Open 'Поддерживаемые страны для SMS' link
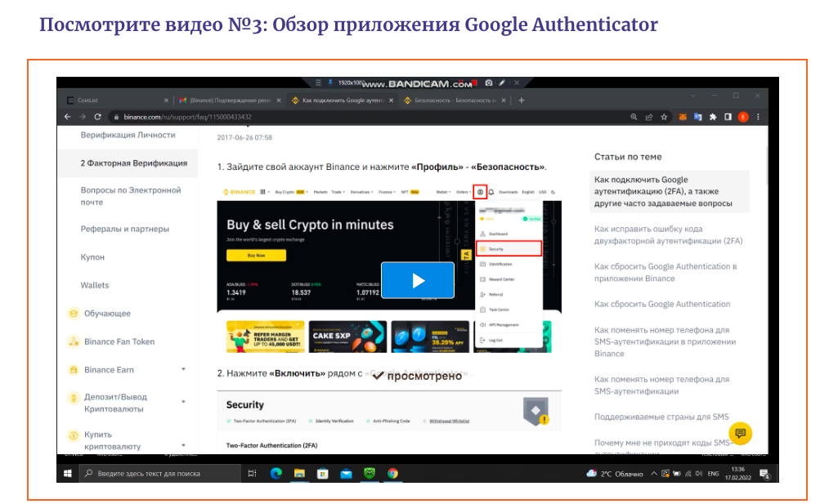Image resolution: width=820 pixels, height=504 pixels. [x=661, y=417]
